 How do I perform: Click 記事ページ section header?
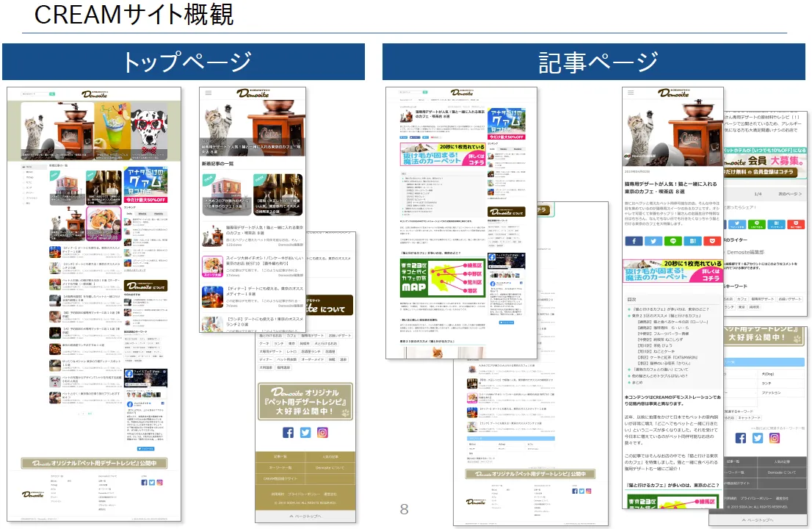tap(594, 62)
